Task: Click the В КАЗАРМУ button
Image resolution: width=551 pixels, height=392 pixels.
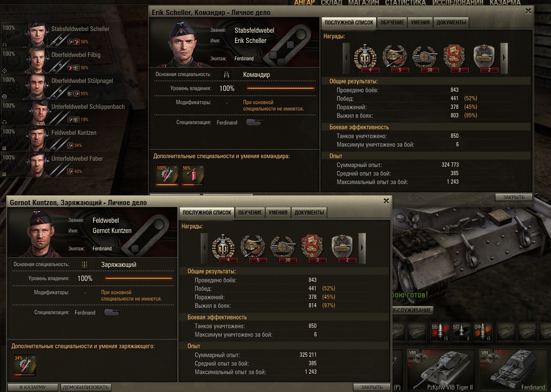Action: point(32,387)
